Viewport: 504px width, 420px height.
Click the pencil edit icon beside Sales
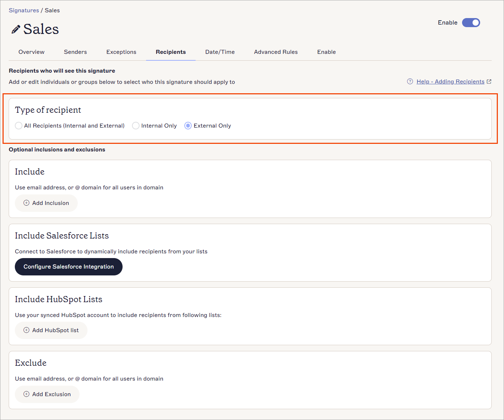tap(16, 29)
